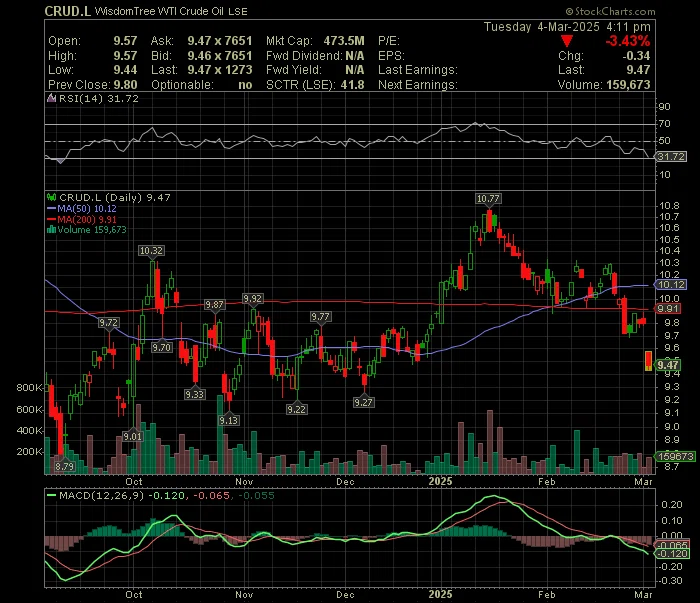Click the CRUD.L (Daily) 9.47 legend
Viewport: 700px width, 603px height.
pos(115,197)
